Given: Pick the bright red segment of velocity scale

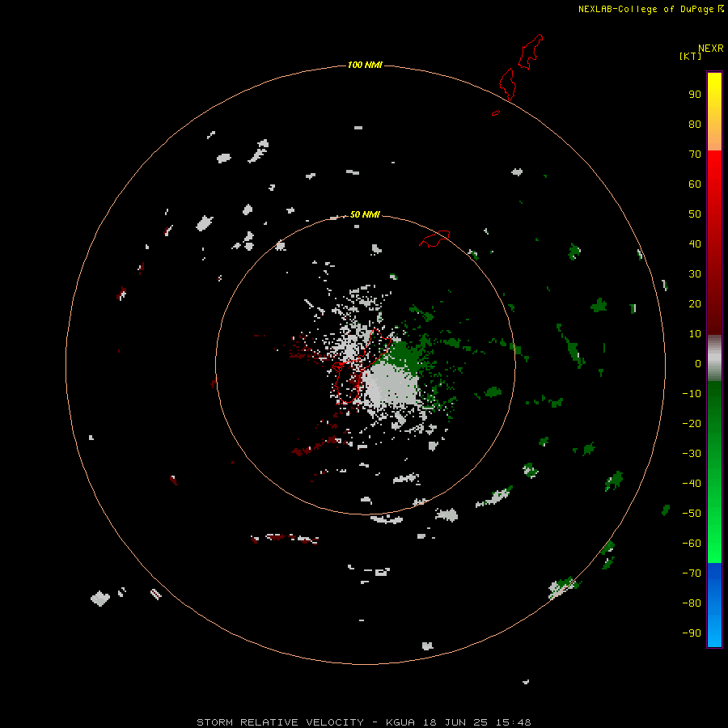Looking at the screenshot, I should click(x=714, y=186).
